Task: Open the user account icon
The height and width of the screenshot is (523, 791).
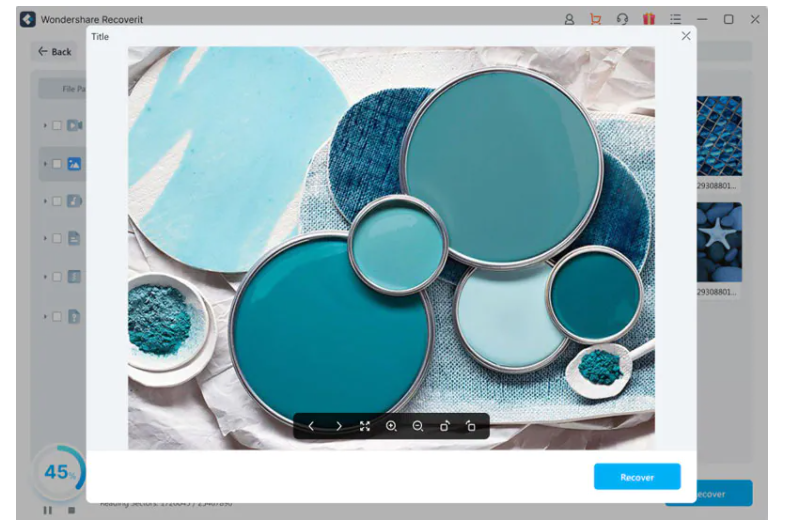Action: click(569, 19)
